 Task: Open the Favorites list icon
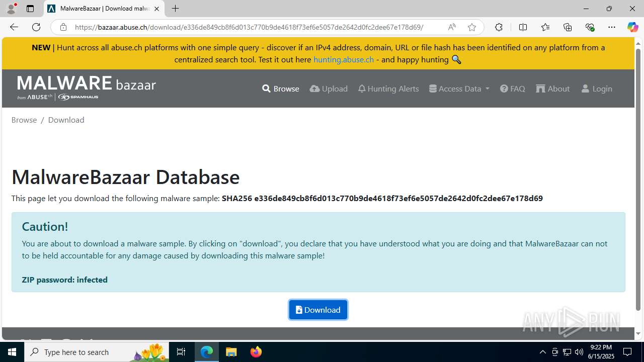545,27
